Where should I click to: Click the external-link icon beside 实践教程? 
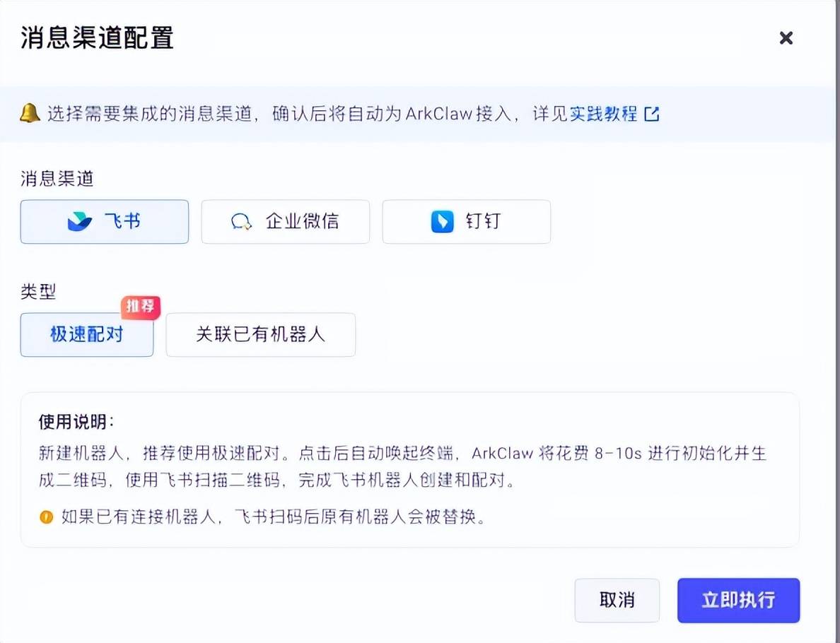pyautogui.click(x=652, y=114)
